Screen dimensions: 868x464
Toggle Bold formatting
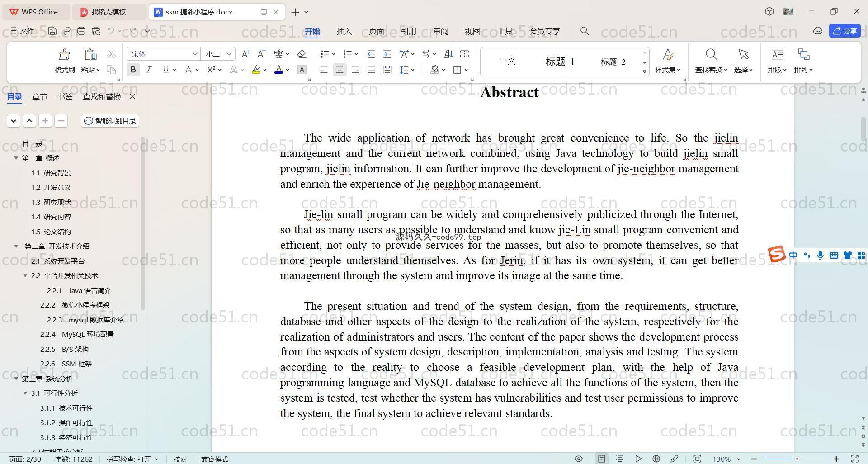click(x=133, y=70)
